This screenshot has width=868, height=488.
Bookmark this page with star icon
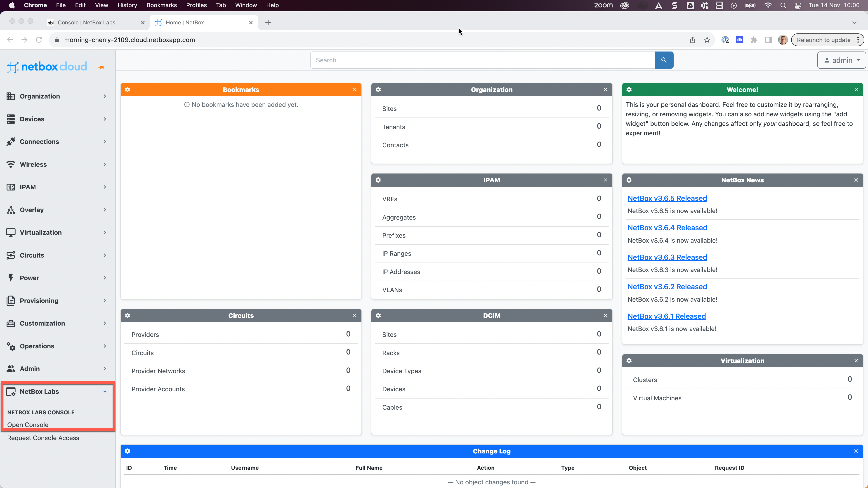pos(707,40)
